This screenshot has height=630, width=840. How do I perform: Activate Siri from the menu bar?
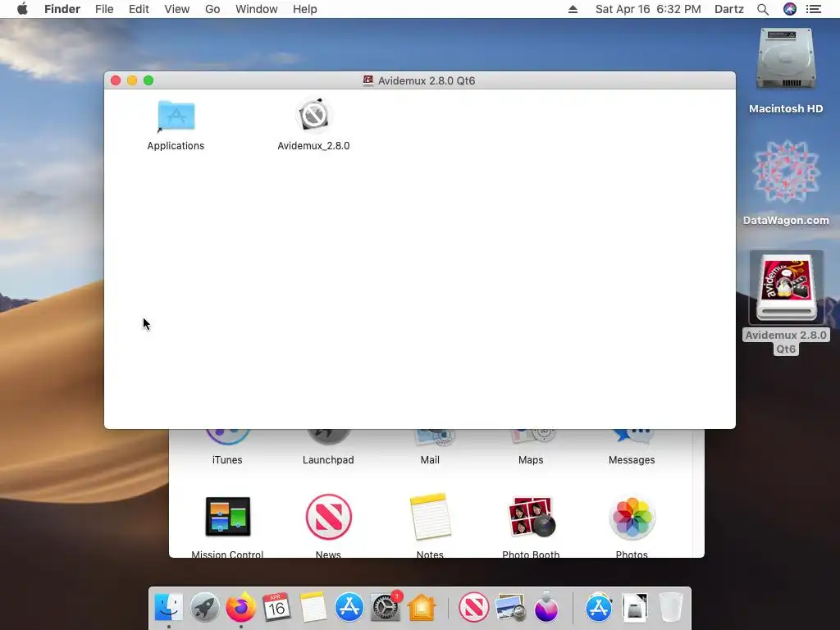790,9
